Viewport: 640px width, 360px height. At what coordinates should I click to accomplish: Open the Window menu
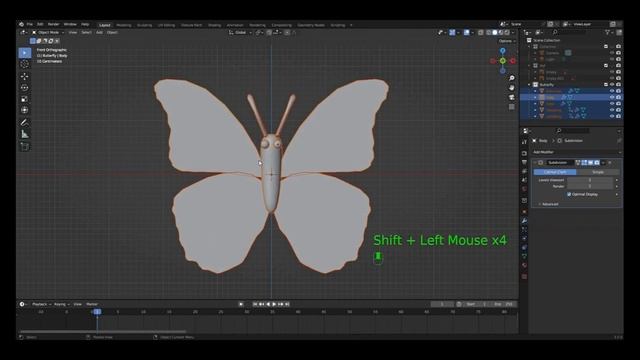tap(70, 24)
